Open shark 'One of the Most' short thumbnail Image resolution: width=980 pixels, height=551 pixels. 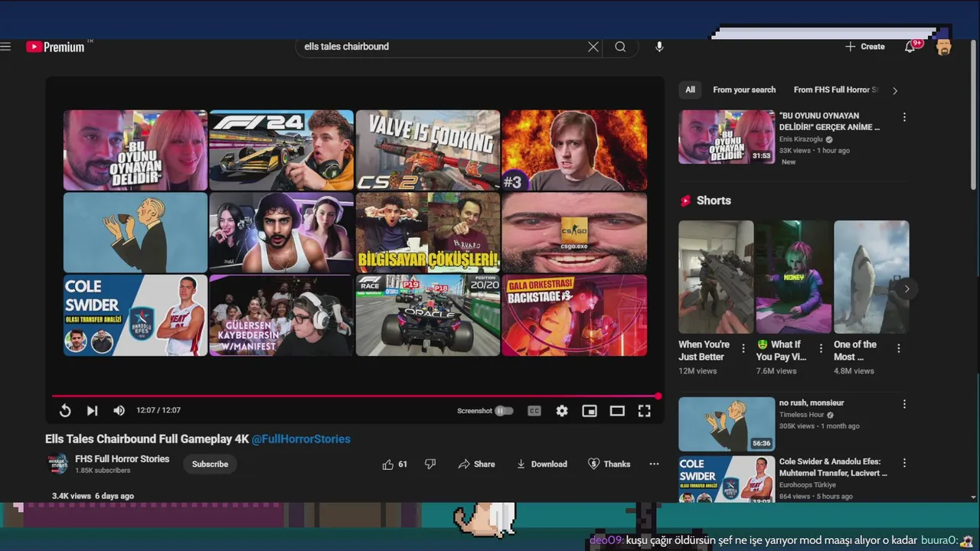point(871,277)
